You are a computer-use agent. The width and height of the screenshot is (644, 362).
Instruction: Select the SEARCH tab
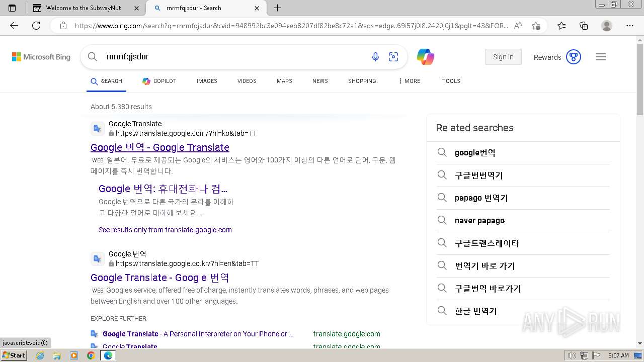point(106,81)
